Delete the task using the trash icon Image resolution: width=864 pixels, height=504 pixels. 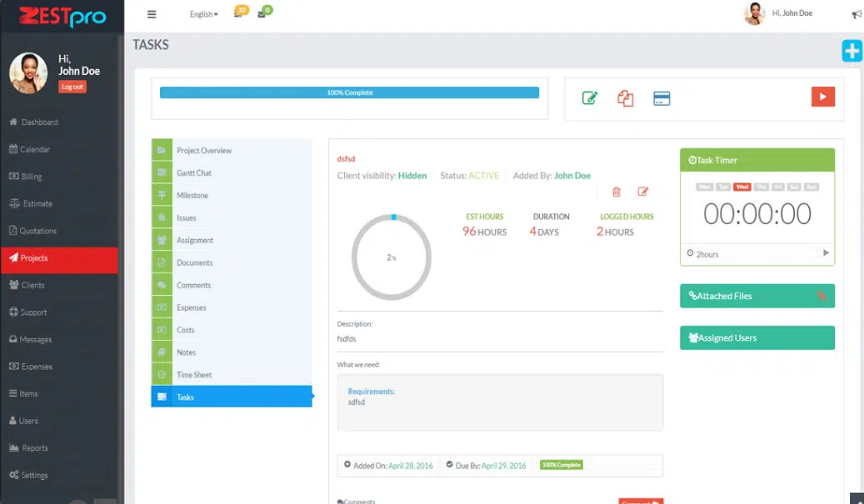point(617,192)
